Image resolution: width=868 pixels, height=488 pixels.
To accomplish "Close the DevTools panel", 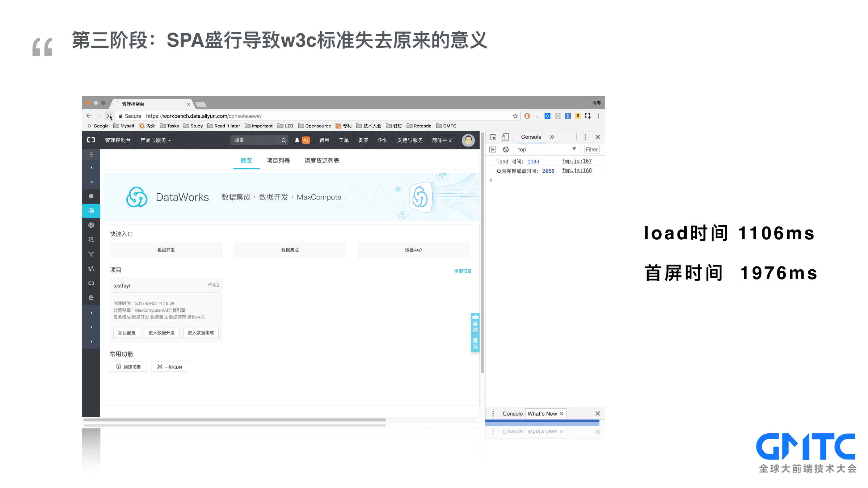I will pos(598,137).
